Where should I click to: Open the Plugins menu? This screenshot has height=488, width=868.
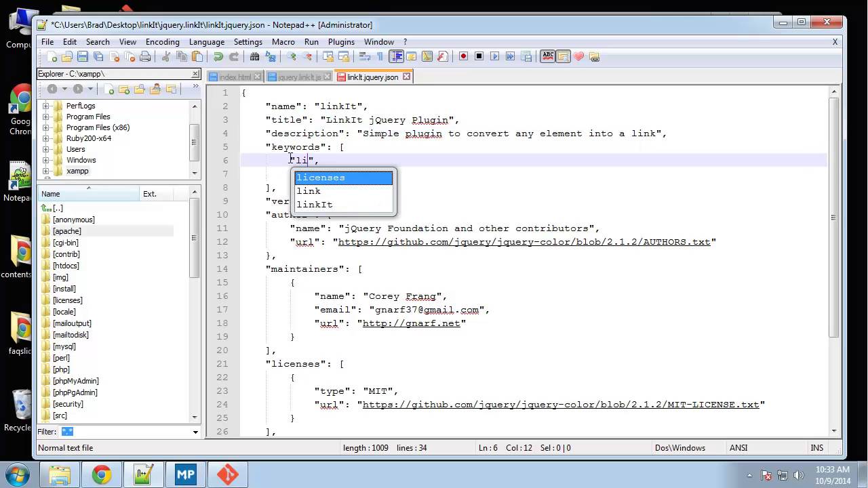pos(341,41)
